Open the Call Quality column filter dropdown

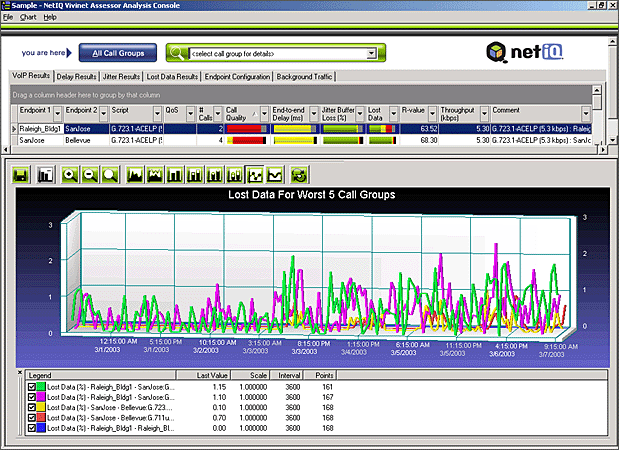coord(264,114)
